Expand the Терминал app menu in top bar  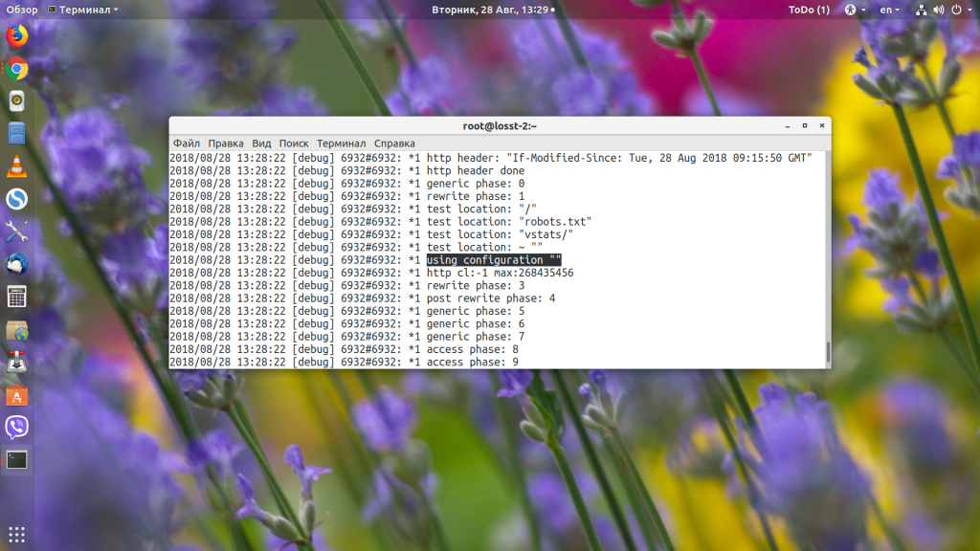tap(88, 10)
